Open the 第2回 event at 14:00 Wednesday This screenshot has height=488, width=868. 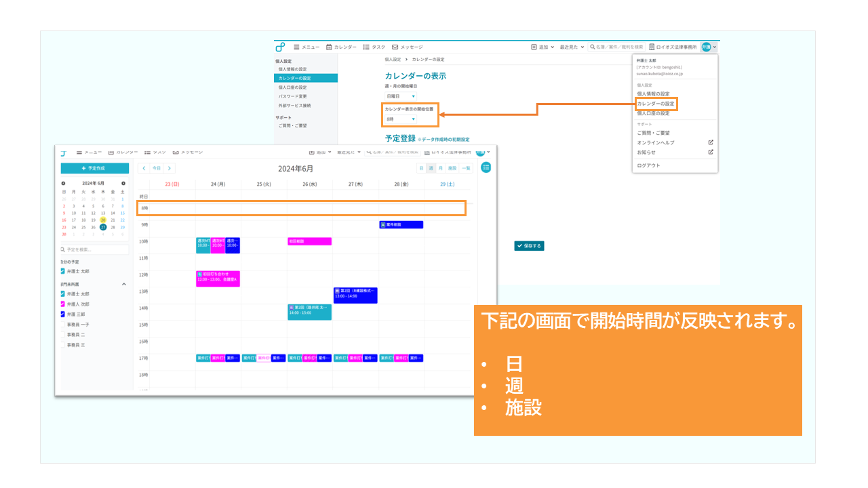tap(310, 312)
